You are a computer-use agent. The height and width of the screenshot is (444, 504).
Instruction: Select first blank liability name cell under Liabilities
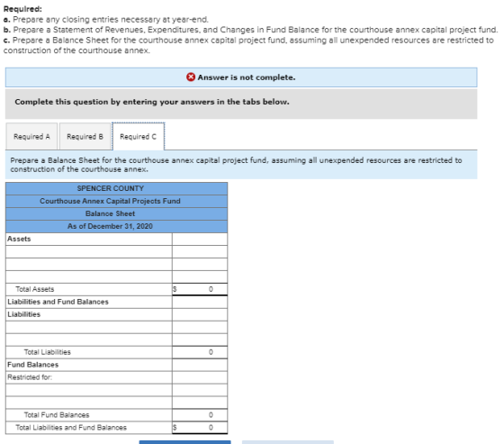(x=89, y=327)
